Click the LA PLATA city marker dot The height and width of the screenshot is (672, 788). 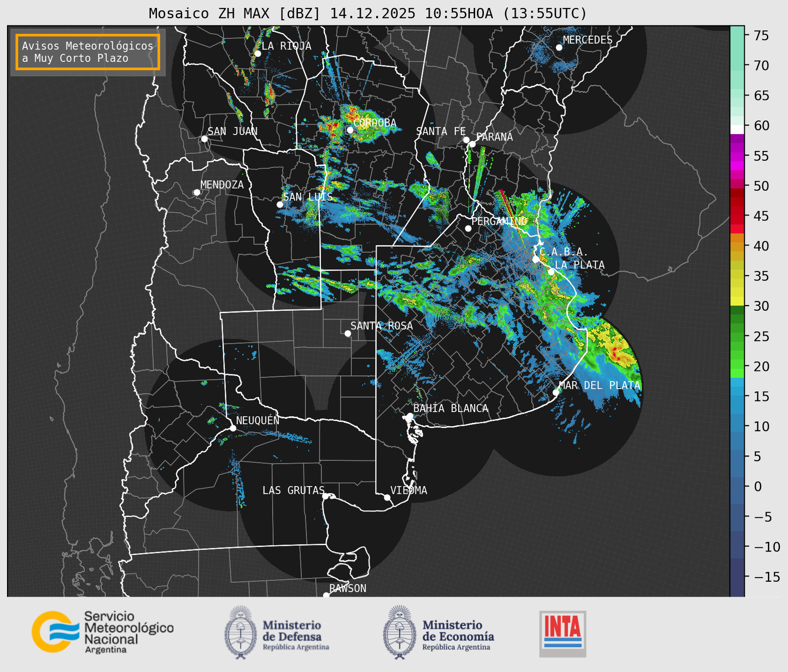pyautogui.click(x=551, y=272)
